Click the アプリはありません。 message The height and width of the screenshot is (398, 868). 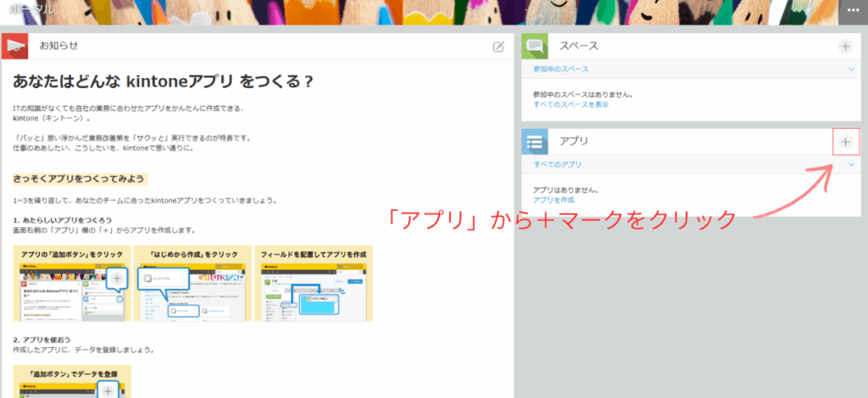[565, 191]
